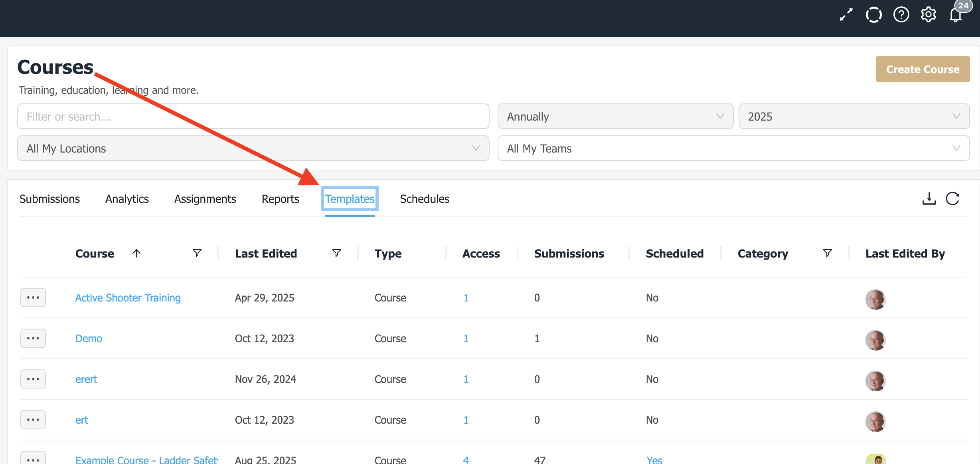Screen dimensions: 980x464
Task: Open the row actions menu for Demo
Action: click(33, 338)
